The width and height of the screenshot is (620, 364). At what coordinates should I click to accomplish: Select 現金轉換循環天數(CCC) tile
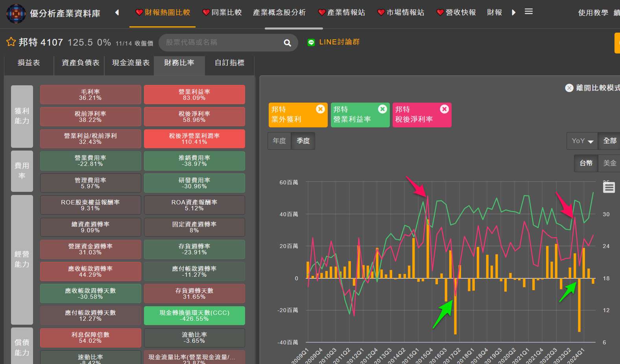pyautogui.click(x=194, y=316)
